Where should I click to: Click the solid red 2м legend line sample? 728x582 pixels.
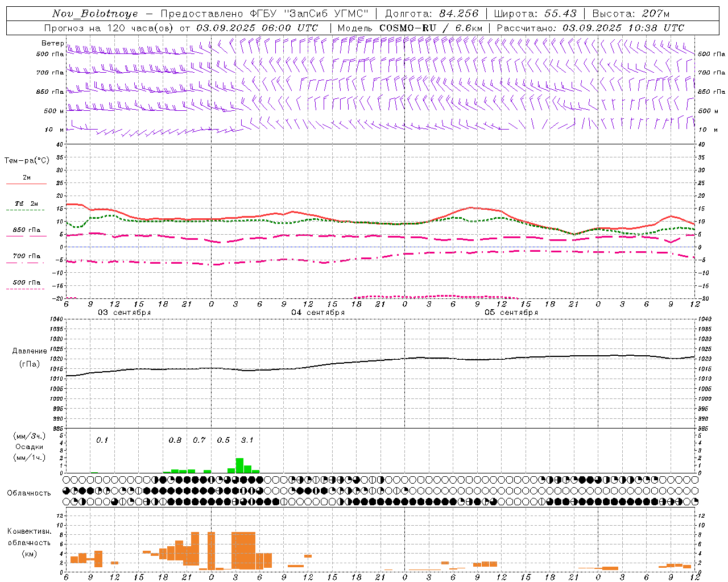pos(26,184)
